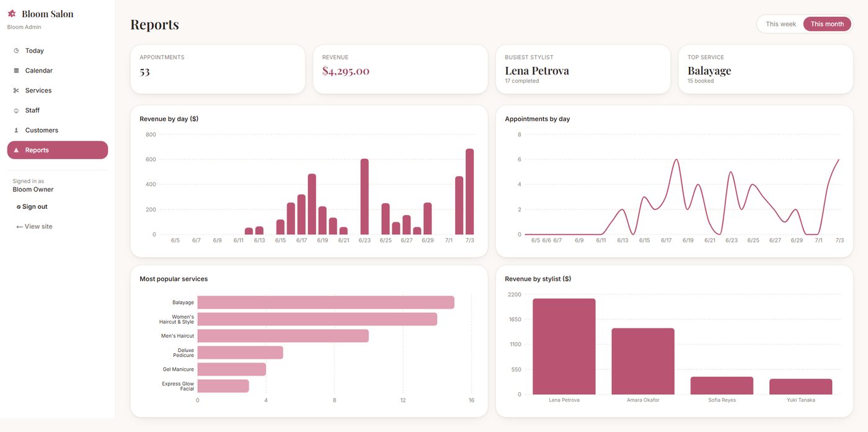The height and width of the screenshot is (432, 868).
Task: Sign out of Bloom Admin
Action: [x=32, y=206]
